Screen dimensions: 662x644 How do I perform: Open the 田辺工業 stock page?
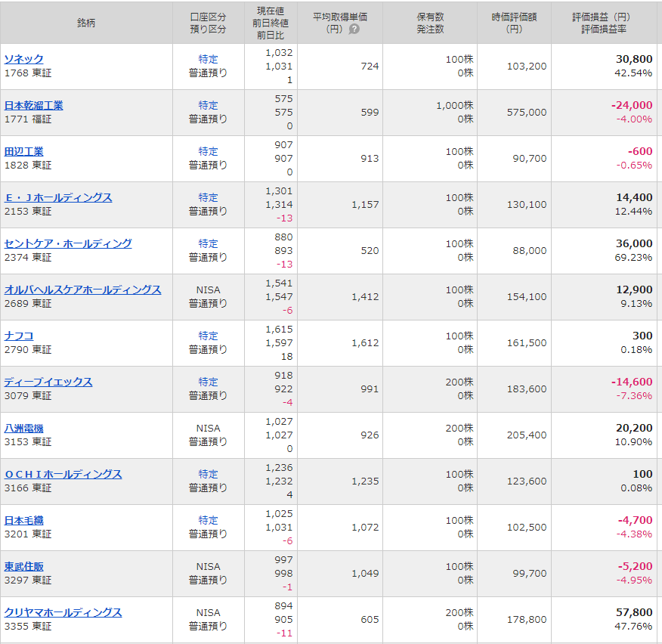(x=23, y=151)
